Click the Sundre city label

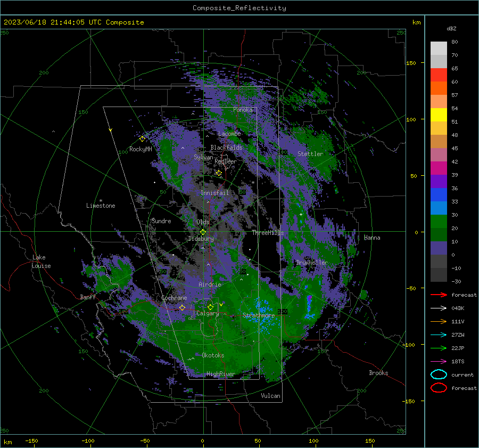161,221
